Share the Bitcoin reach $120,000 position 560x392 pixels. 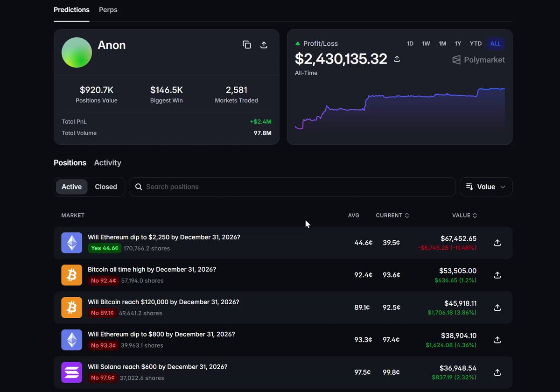click(x=497, y=308)
